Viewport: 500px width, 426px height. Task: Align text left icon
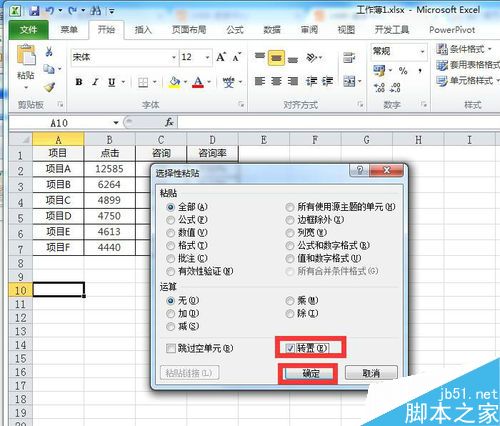(260, 81)
